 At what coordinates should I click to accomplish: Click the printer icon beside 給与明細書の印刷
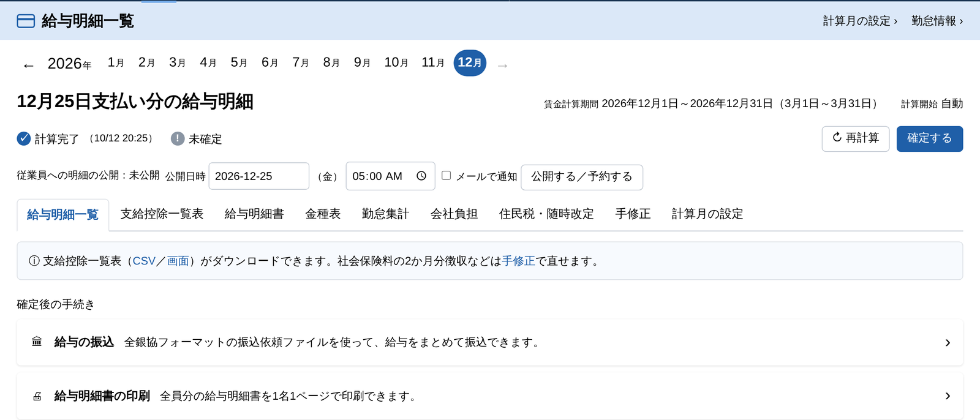tap(37, 396)
